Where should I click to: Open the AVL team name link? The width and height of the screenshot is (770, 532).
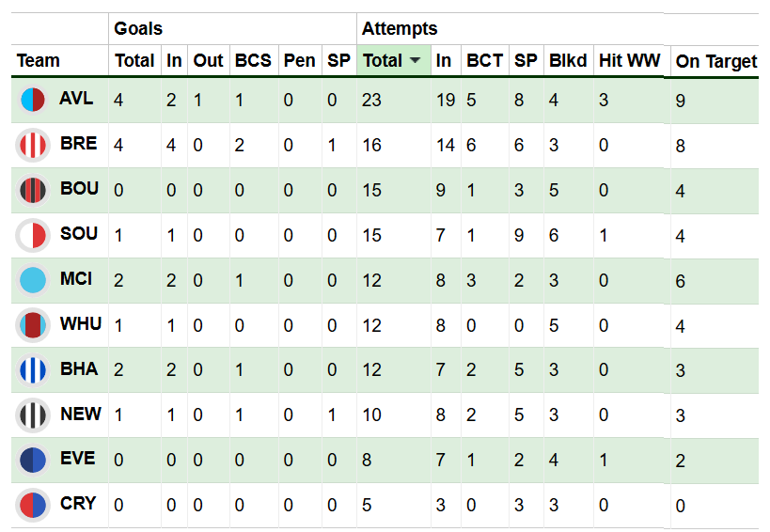click(76, 99)
